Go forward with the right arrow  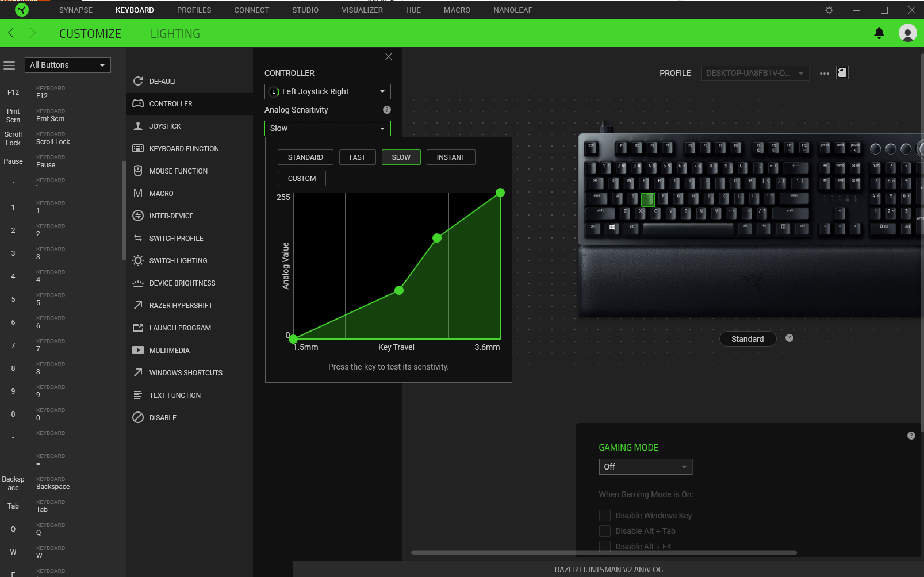[33, 33]
